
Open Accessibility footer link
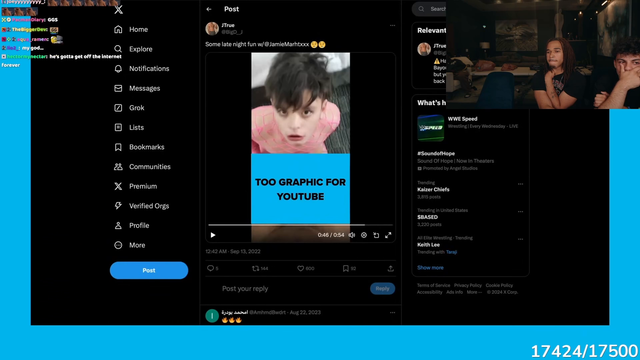429,292
